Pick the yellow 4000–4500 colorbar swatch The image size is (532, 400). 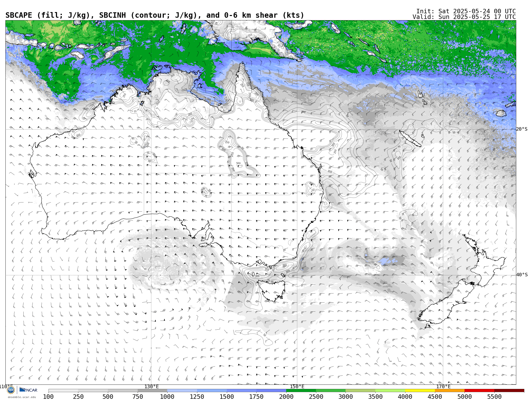(x=420, y=391)
